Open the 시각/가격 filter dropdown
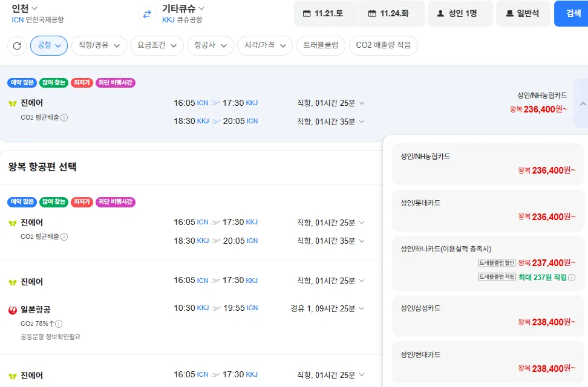 [x=265, y=45]
